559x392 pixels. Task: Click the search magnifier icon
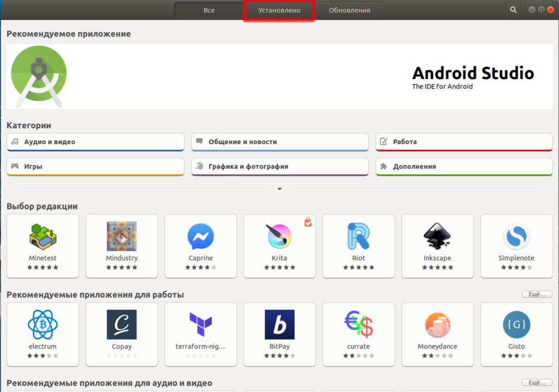tap(513, 10)
